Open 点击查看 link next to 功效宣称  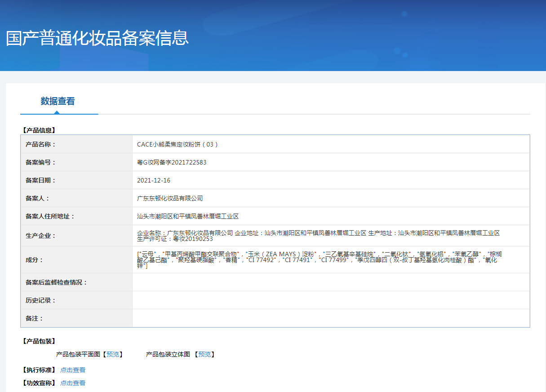pyautogui.click(x=73, y=383)
